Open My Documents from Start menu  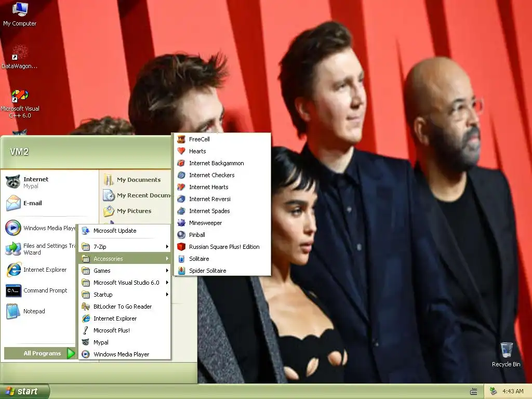[136, 179]
